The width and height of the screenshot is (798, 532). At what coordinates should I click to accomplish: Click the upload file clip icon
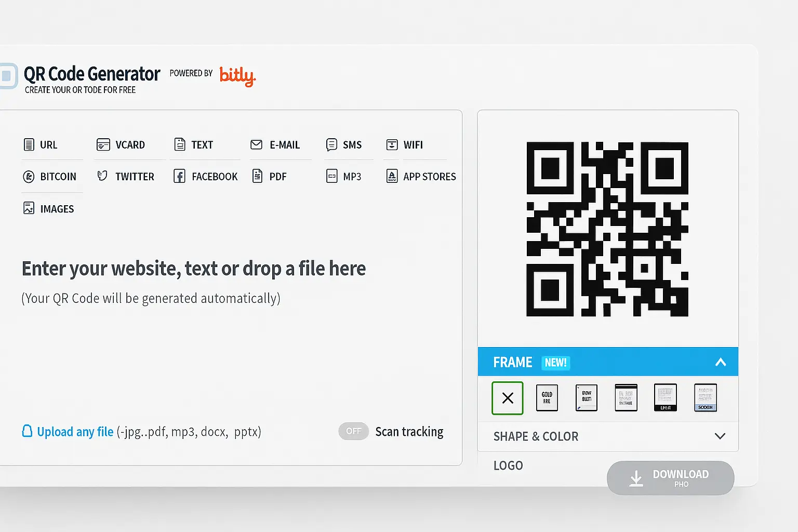27,431
